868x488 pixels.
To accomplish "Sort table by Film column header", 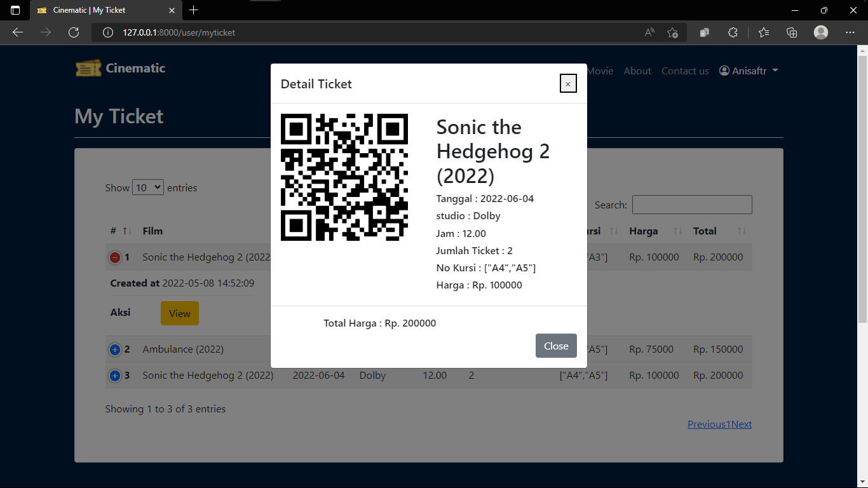I will tap(153, 231).
